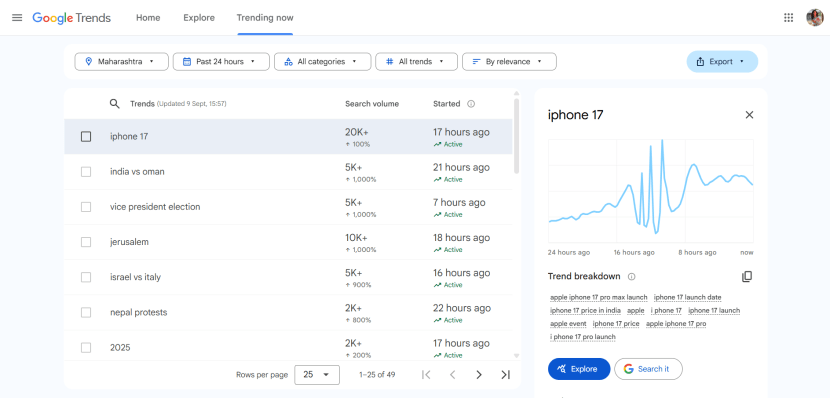830x398 pixels.
Task: Open the All trends filter
Action: (417, 61)
